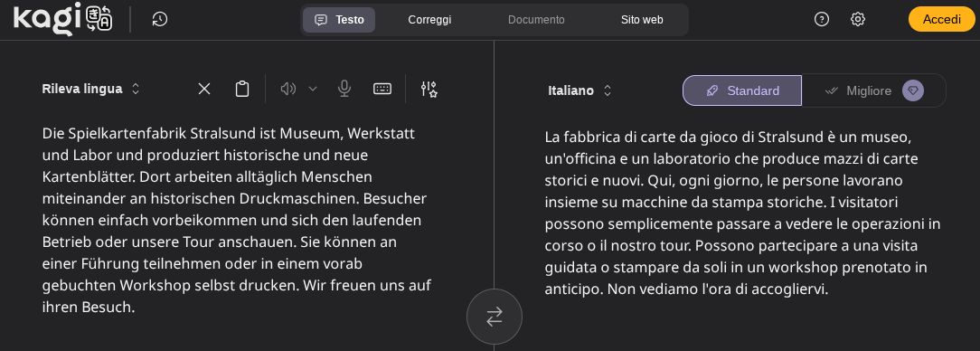The width and height of the screenshot is (980, 351).
Task: Click the Kagi Translate logo
Action: click(62, 19)
